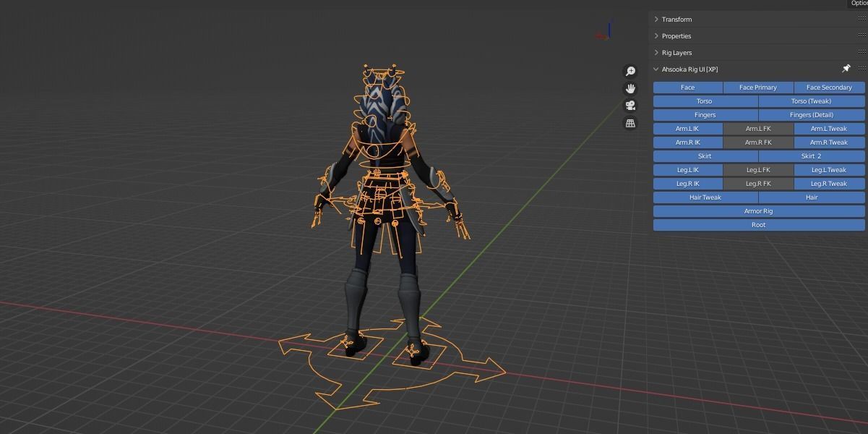Enable the Leg.R FK layer

coord(758,184)
